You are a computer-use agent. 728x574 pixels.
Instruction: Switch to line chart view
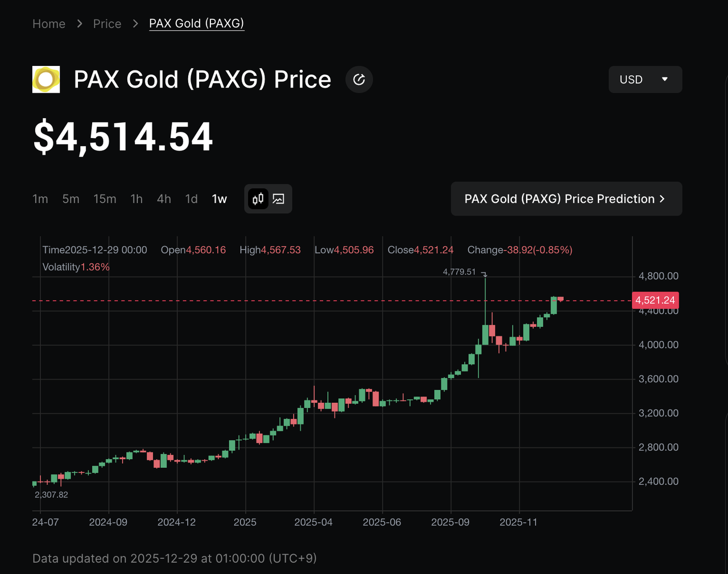click(279, 199)
